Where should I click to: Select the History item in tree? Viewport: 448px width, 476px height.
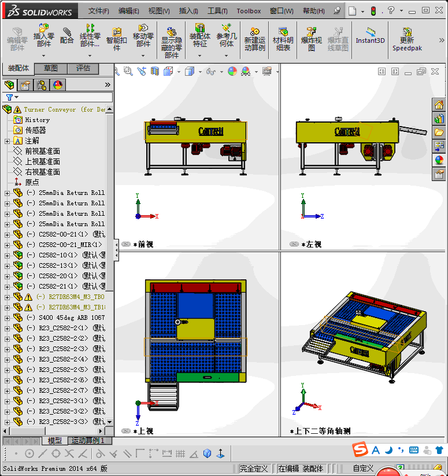38,120
